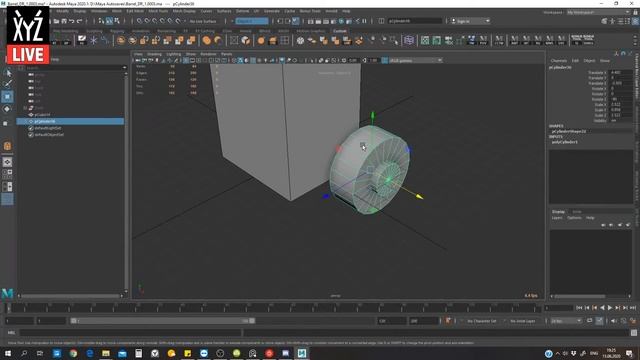The height and width of the screenshot is (360, 640).
Task: Click the time slider ruler
Action: click(273, 308)
